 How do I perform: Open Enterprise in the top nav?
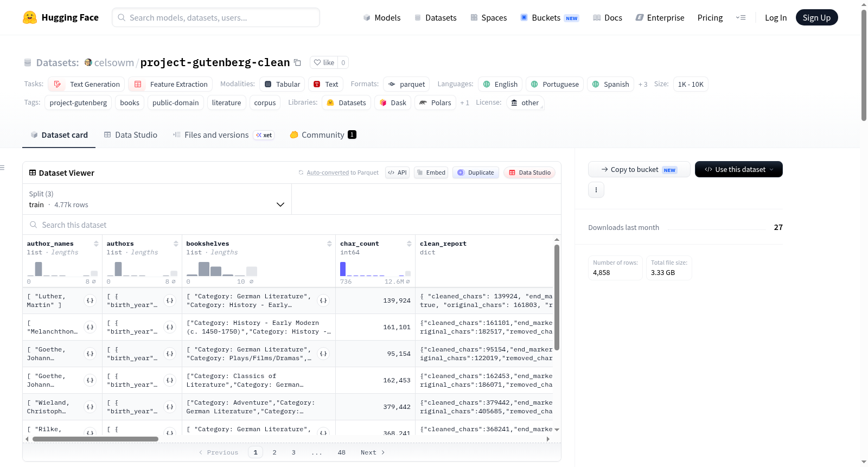[x=660, y=17]
